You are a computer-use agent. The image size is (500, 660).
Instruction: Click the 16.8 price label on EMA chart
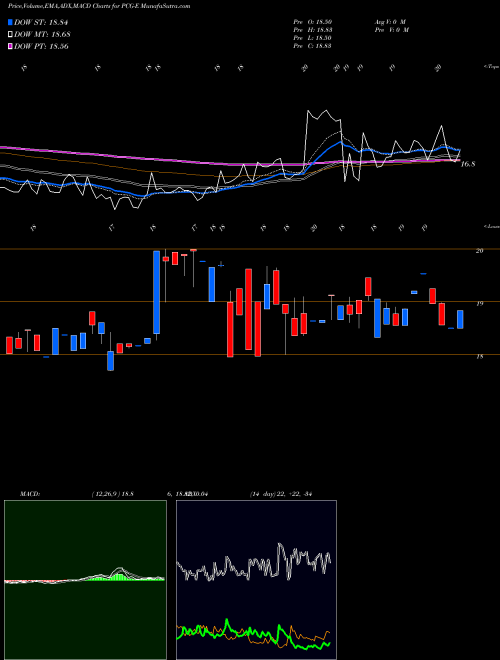[468, 164]
